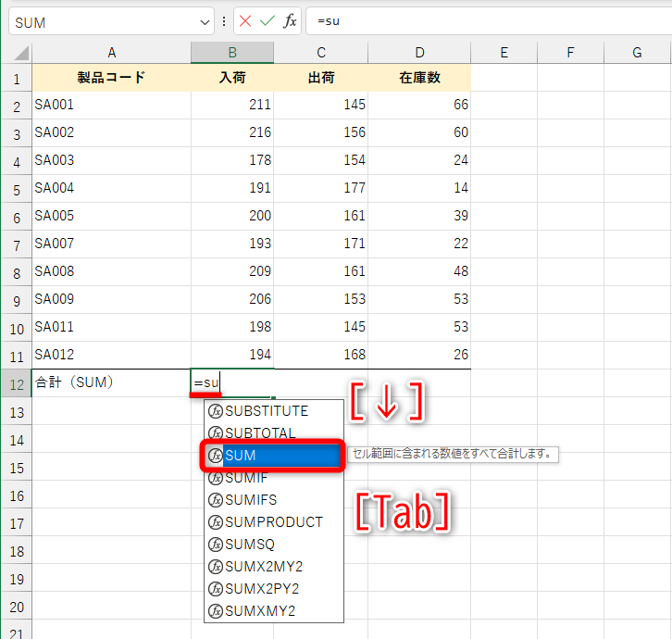Image resolution: width=672 pixels, height=639 pixels.
Task: Open Insert Function fx icon
Action: pos(290,21)
